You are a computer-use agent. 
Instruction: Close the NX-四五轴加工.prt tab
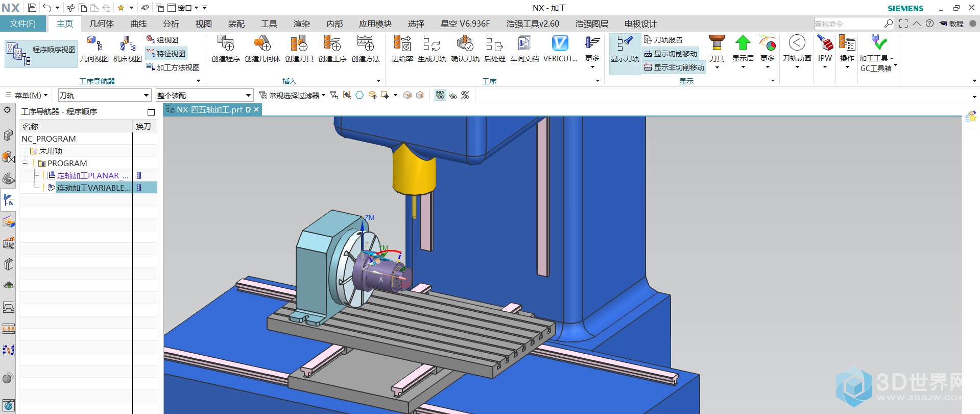(x=256, y=109)
